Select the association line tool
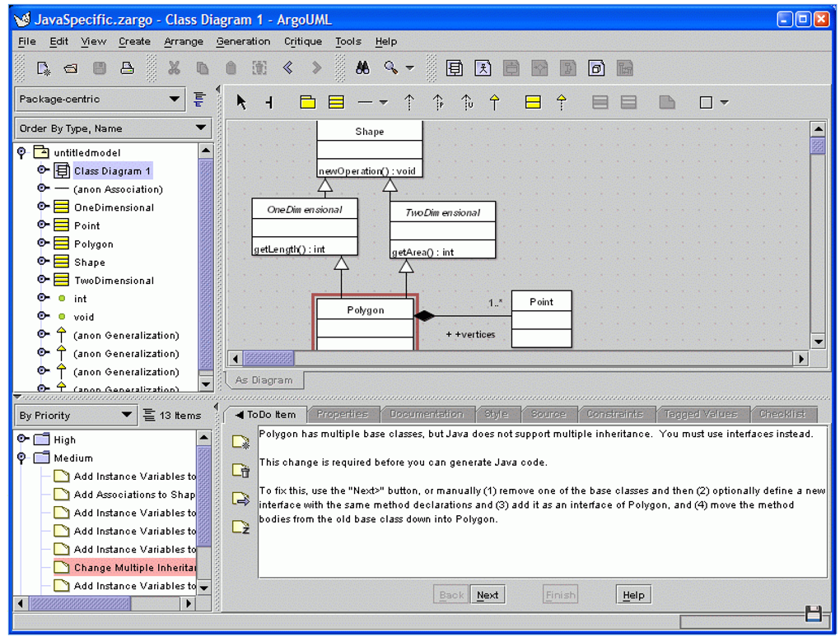Screen dimensions: 840x637 point(365,102)
